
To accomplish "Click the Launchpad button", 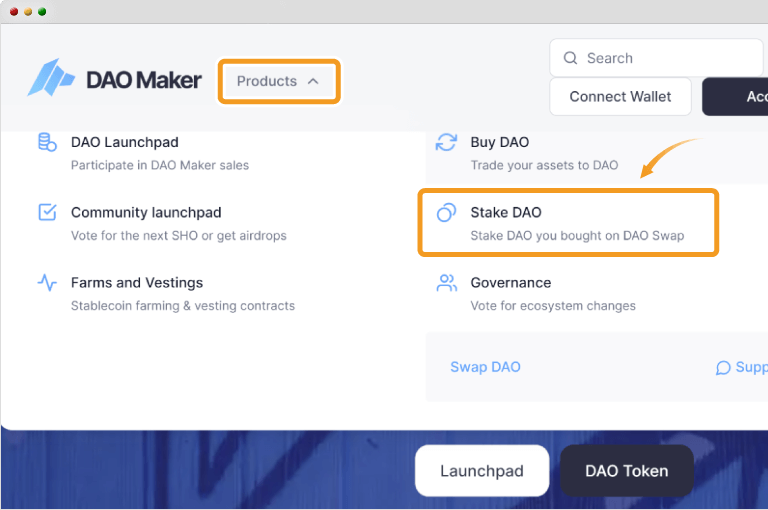I will tap(482, 471).
